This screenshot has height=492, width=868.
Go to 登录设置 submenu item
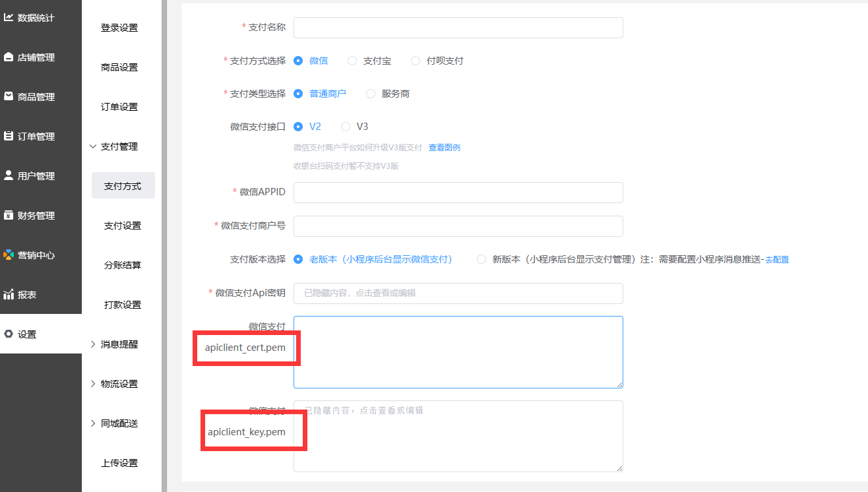point(119,28)
